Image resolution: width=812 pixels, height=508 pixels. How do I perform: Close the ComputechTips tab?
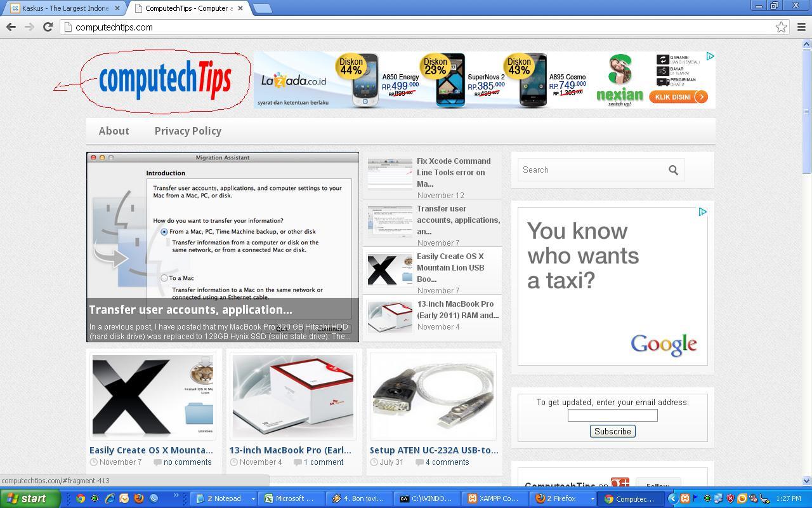239,8
